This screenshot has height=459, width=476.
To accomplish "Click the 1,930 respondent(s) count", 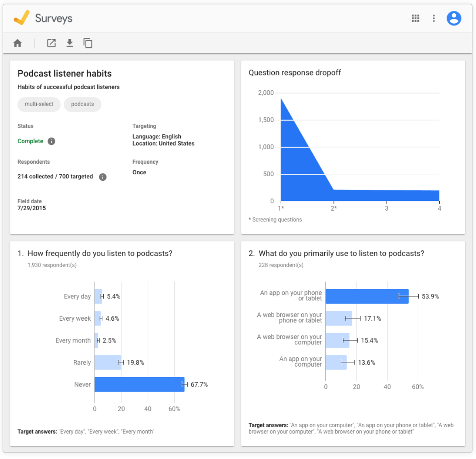I will click(x=52, y=265).
